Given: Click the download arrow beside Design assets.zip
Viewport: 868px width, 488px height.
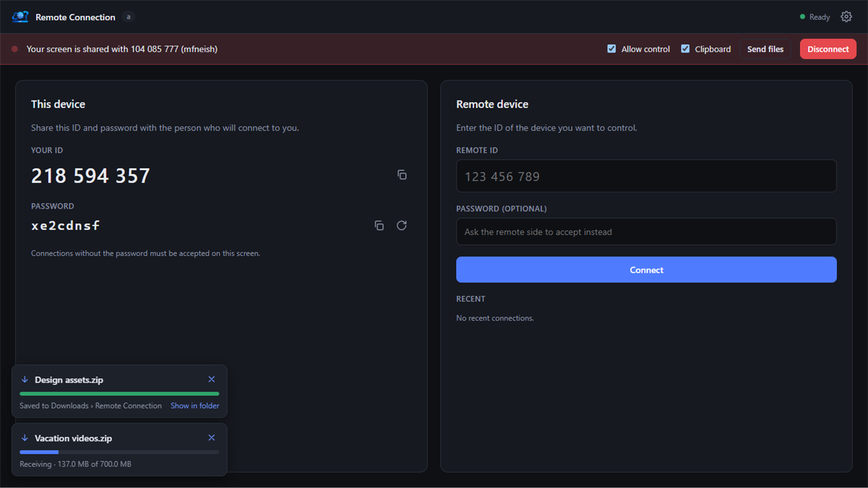Looking at the screenshot, I should click(25, 379).
